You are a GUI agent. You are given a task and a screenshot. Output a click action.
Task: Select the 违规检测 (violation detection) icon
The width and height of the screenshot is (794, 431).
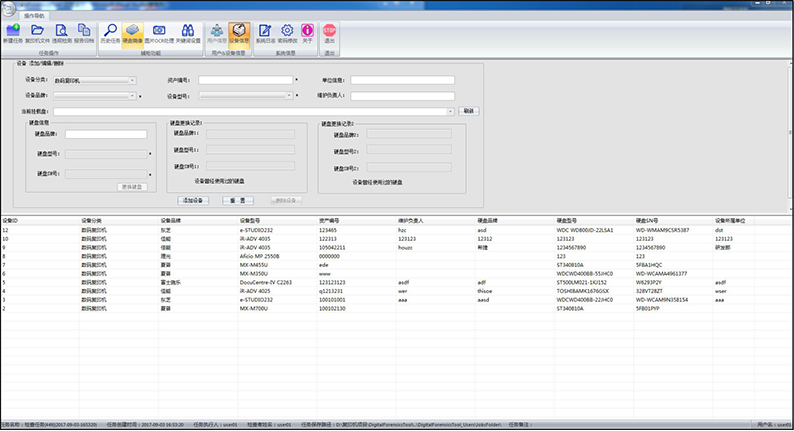[61, 34]
